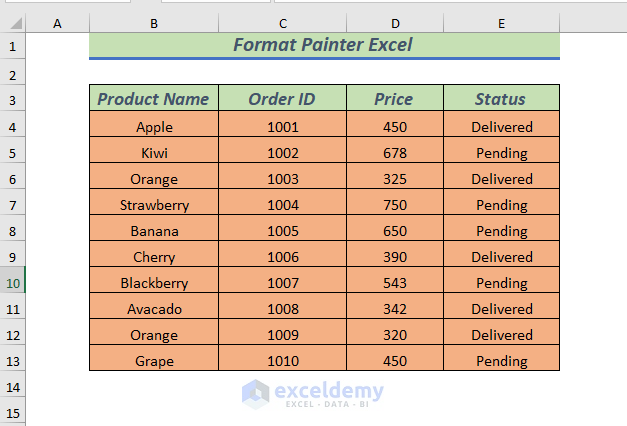Click the Avacado cell
This screenshot has width=627, height=426.
pyautogui.click(x=154, y=309)
